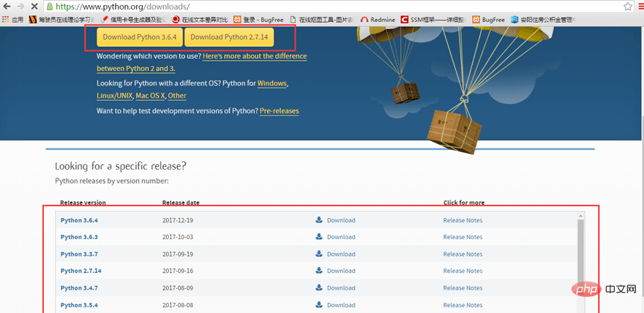644x313 pixels.
Task: Click the release date 2017-08-09
Action: [x=177, y=288]
